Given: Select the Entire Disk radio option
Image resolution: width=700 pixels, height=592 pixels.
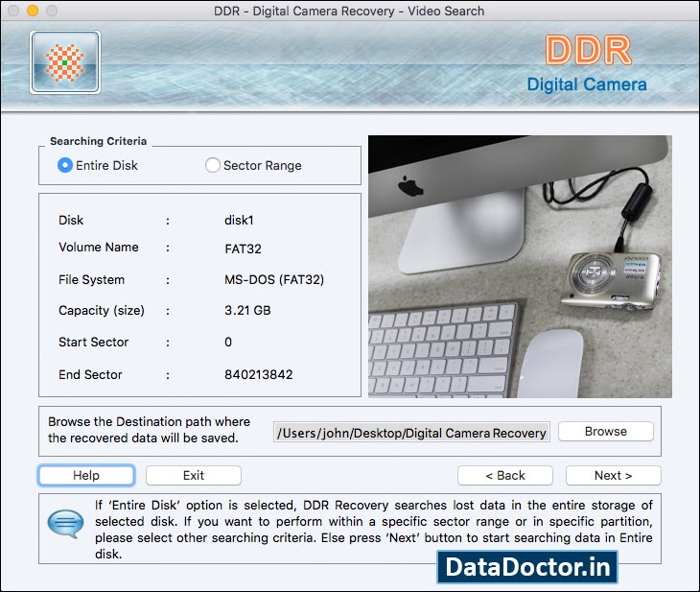Looking at the screenshot, I should coord(65,165).
